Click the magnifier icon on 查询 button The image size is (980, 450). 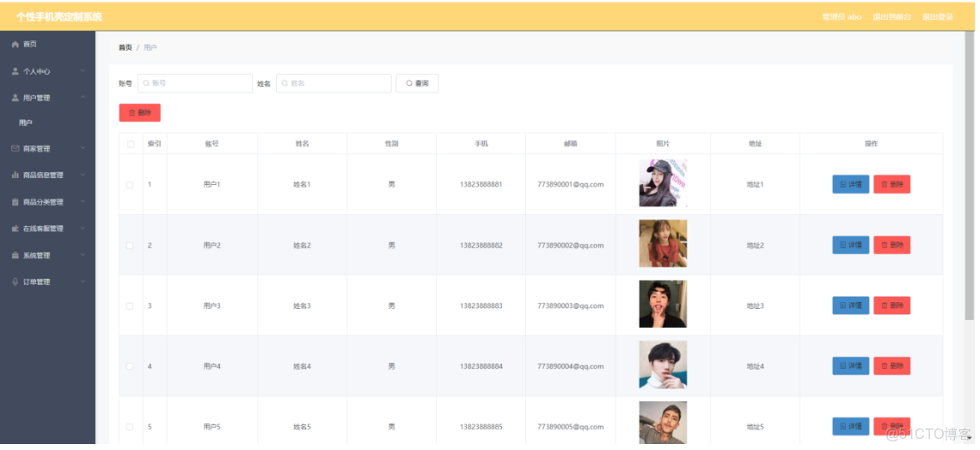409,83
